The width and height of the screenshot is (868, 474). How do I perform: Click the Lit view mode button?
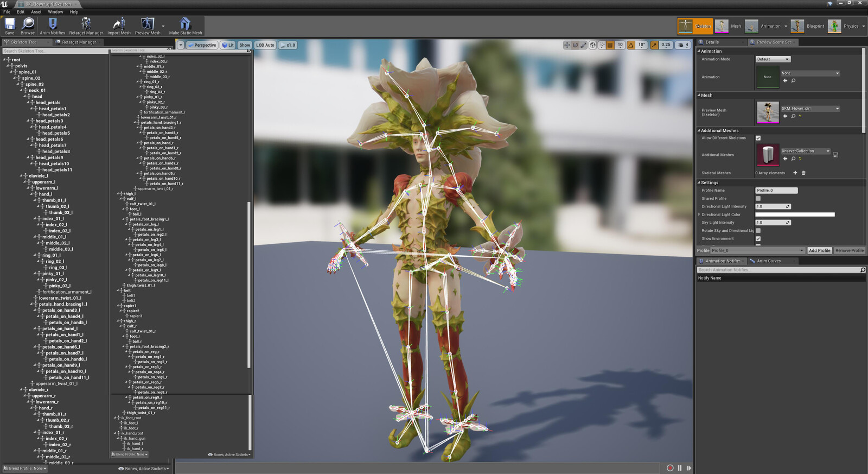click(228, 45)
